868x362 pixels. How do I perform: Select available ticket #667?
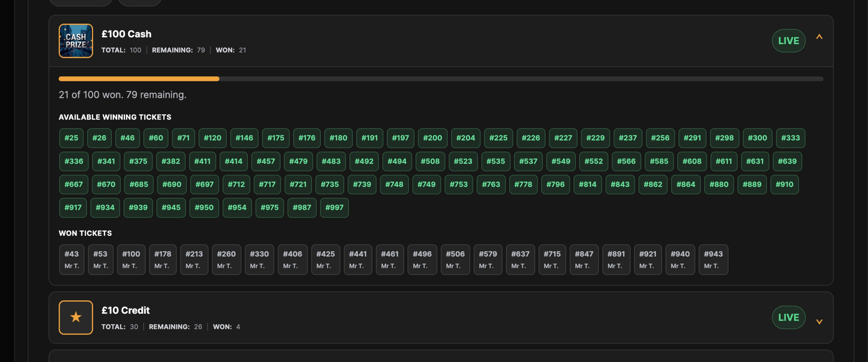[x=74, y=184]
